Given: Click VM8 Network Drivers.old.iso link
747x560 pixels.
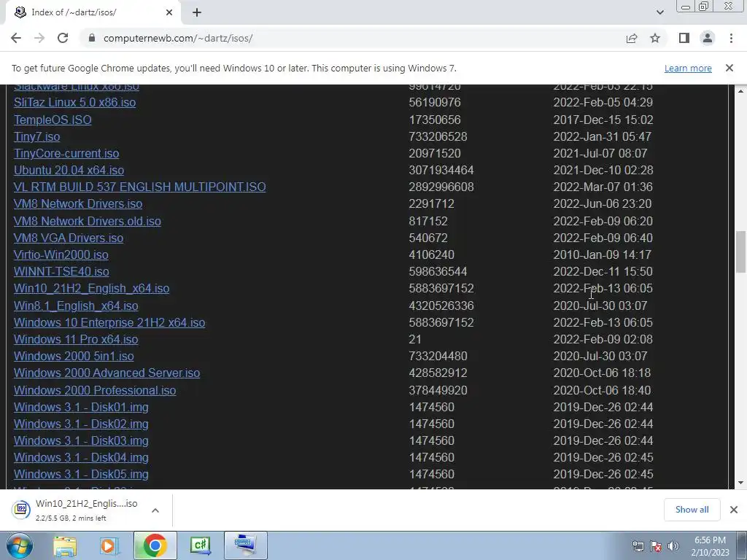Looking at the screenshot, I should [88, 221].
